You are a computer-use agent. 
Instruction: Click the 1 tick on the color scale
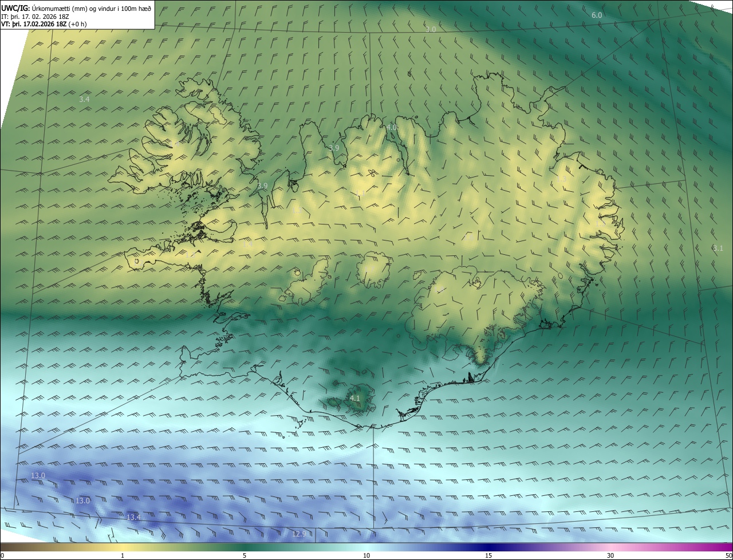point(123,555)
